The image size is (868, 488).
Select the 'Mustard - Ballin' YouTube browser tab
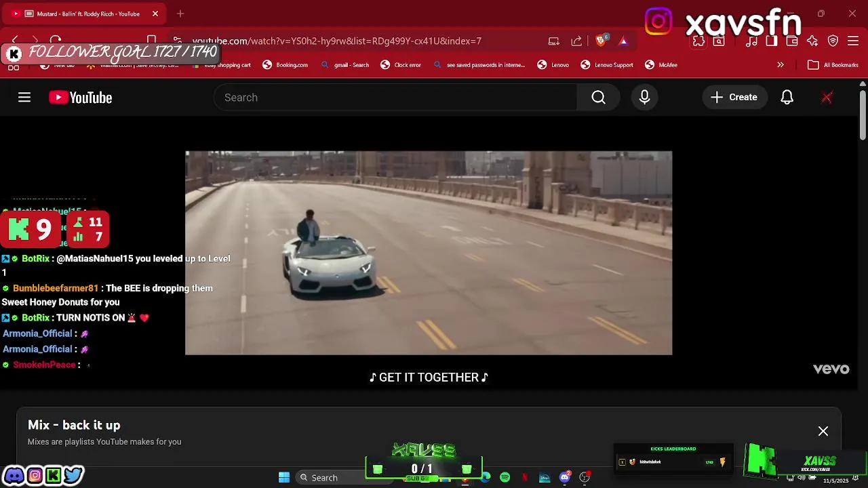(x=84, y=14)
